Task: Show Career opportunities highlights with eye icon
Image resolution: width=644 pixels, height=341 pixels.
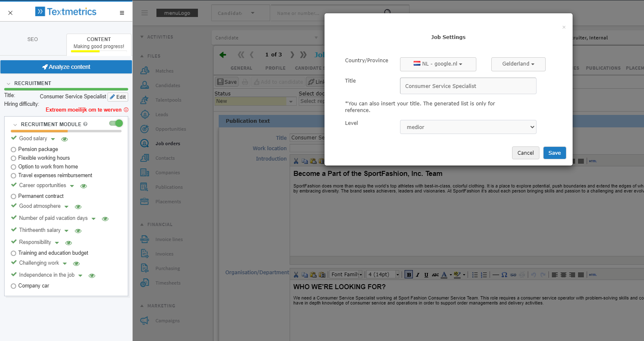Action: coord(83,186)
